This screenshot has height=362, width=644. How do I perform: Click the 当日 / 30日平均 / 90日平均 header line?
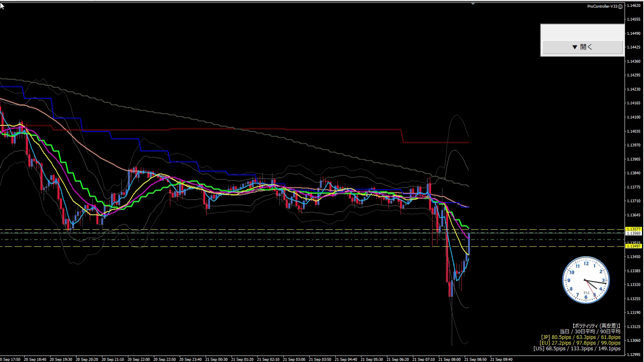pos(590,331)
